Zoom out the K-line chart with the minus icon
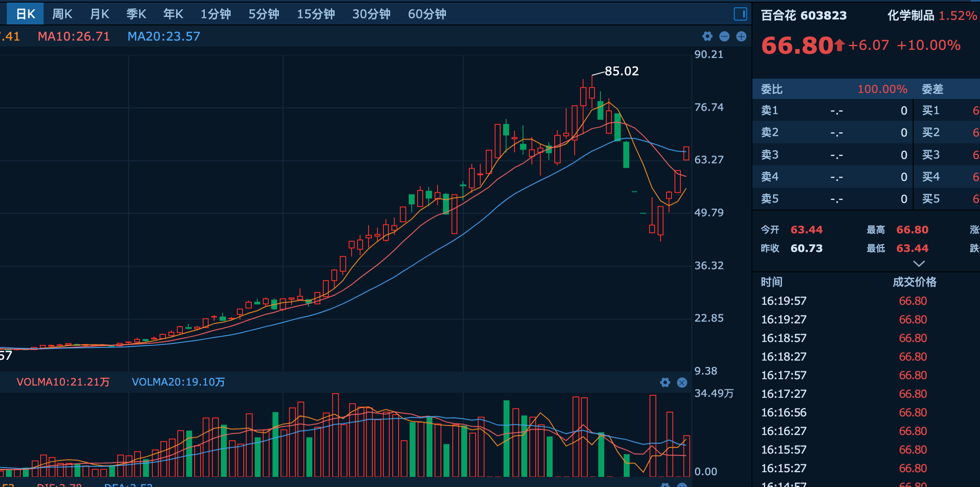 [724, 36]
